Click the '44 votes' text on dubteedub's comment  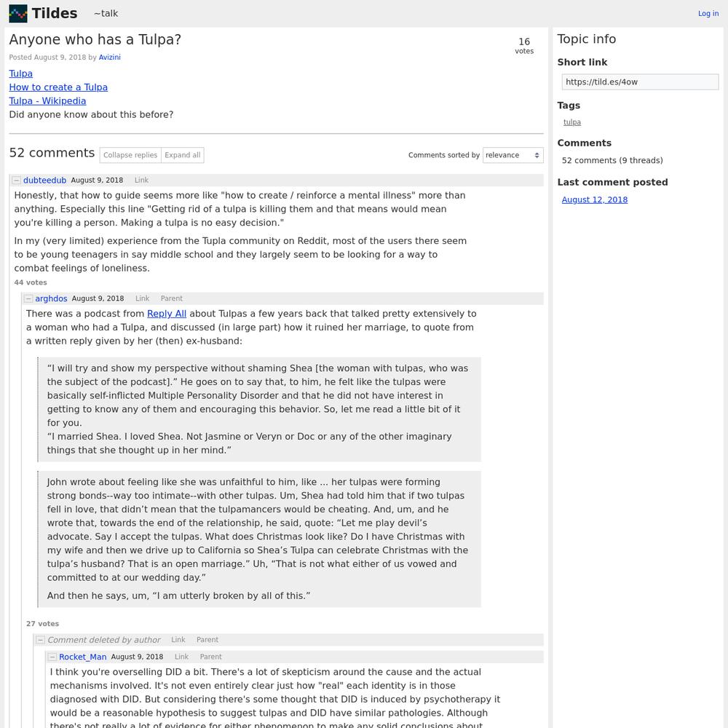pos(31,282)
